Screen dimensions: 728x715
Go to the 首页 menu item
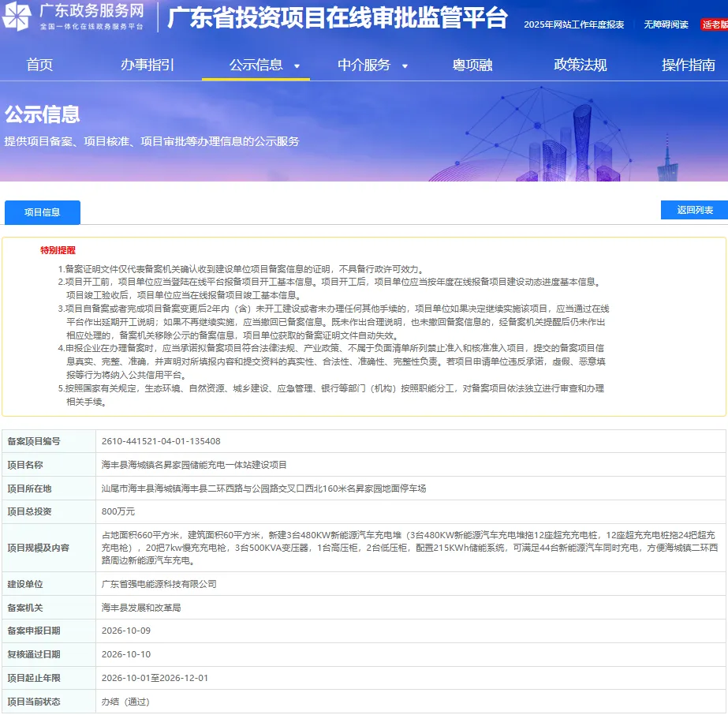40,65
